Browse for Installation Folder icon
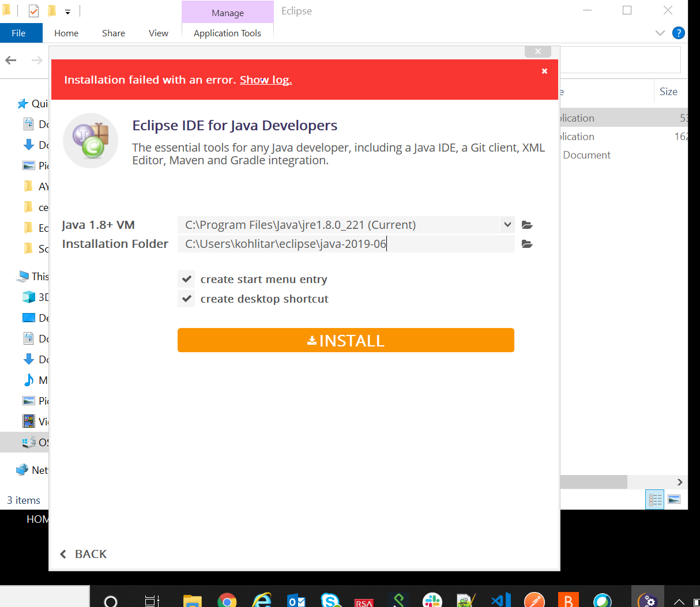This screenshot has width=700, height=607. 527,244
